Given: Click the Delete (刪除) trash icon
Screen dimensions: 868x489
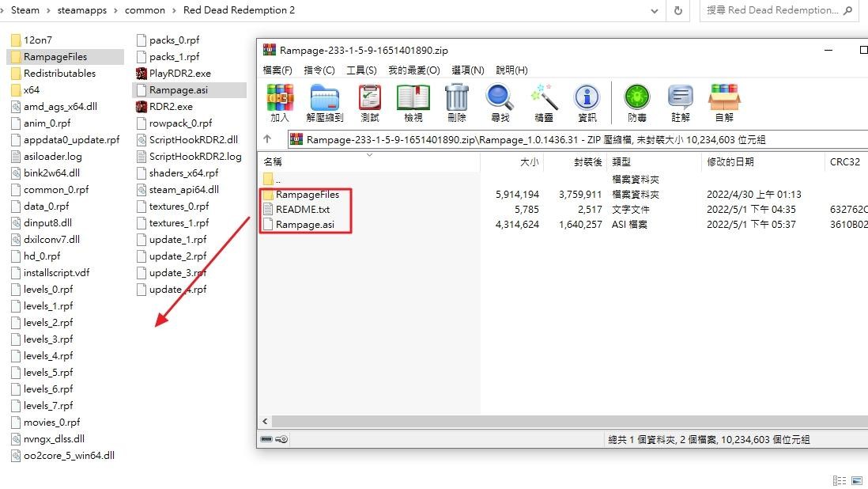Looking at the screenshot, I should point(457,103).
